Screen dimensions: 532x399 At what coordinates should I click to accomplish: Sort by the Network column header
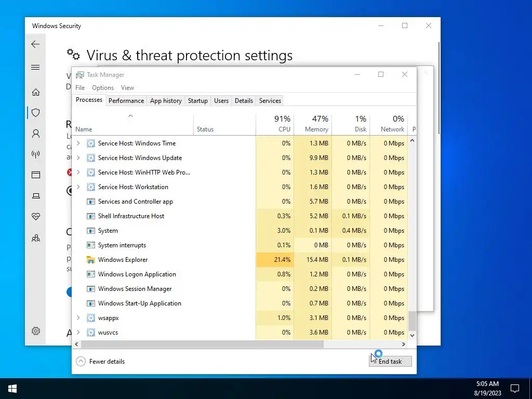389,124
